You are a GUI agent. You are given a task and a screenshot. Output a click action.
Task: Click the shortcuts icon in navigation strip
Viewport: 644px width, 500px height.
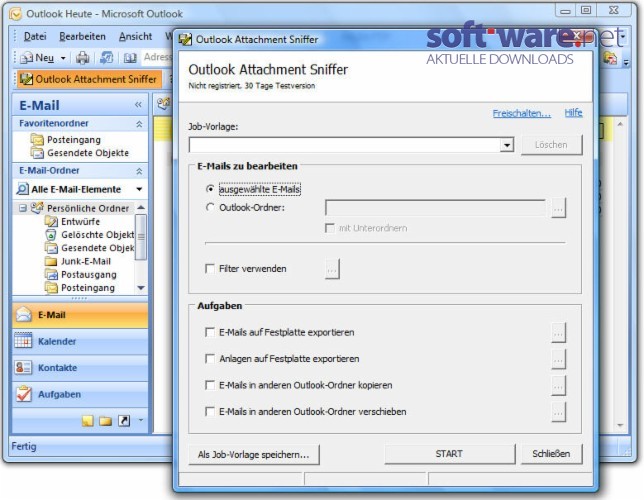pyautogui.click(x=124, y=421)
